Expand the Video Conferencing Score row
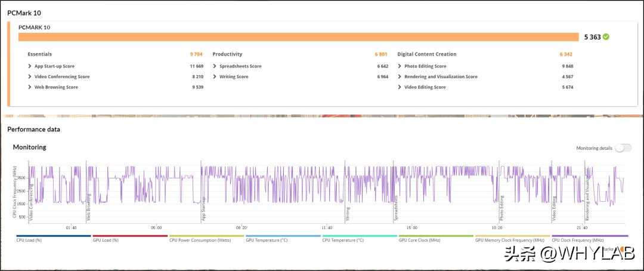Image resolution: width=644 pixels, height=271 pixels. [30, 77]
